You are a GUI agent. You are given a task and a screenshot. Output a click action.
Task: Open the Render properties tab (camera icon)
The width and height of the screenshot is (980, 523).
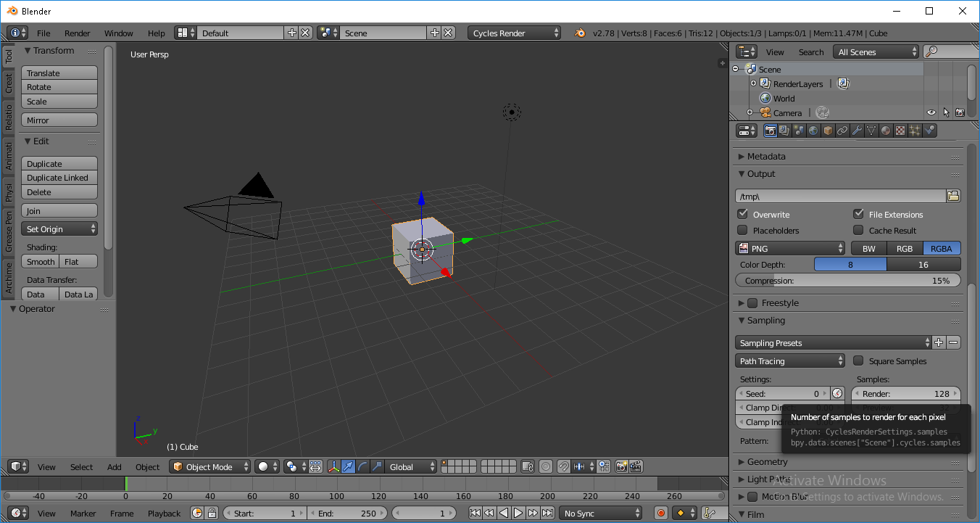tap(771, 131)
